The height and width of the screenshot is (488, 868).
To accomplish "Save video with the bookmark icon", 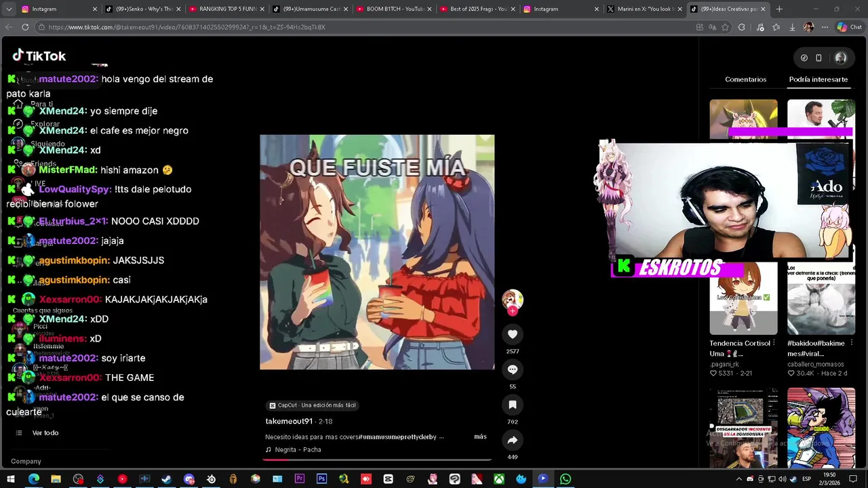I will coord(513,405).
